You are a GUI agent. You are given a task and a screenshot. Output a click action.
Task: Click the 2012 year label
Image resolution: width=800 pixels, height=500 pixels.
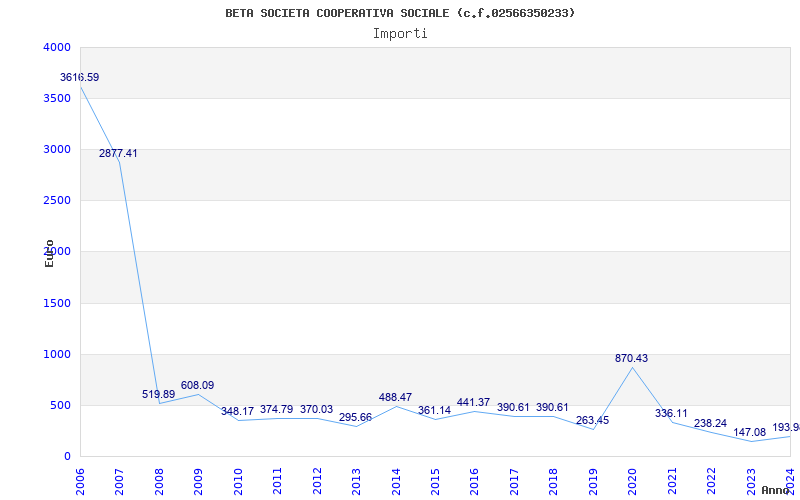317,481
